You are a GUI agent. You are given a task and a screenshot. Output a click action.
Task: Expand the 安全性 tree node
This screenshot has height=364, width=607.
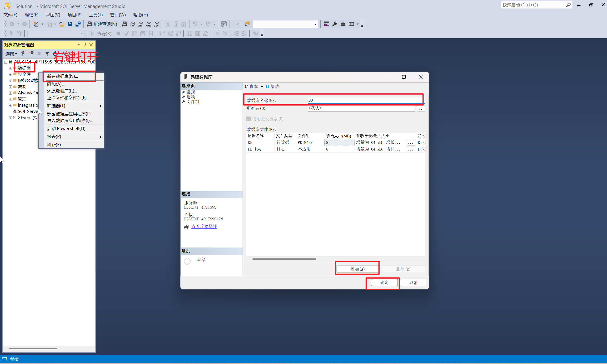[x=10, y=74]
